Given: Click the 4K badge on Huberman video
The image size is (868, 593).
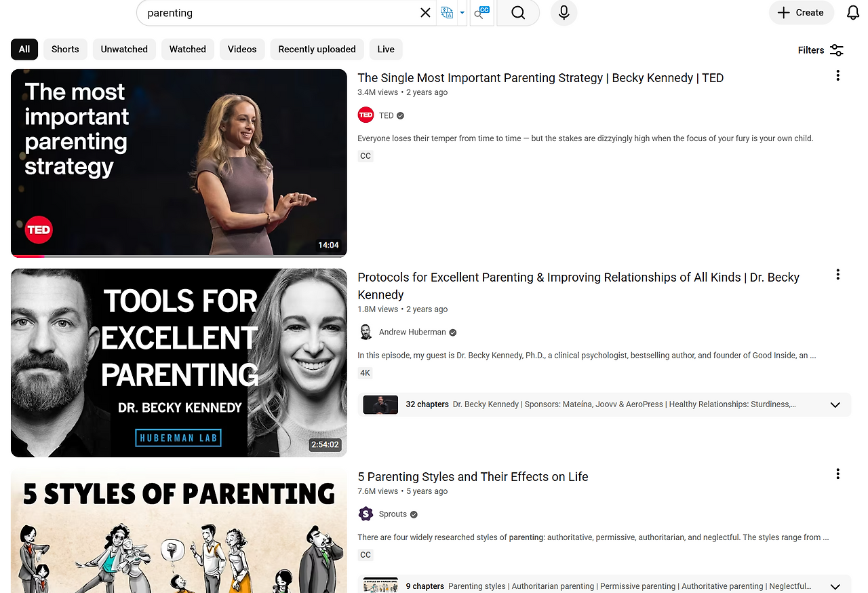Looking at the screenshot, I should [366, 373].
